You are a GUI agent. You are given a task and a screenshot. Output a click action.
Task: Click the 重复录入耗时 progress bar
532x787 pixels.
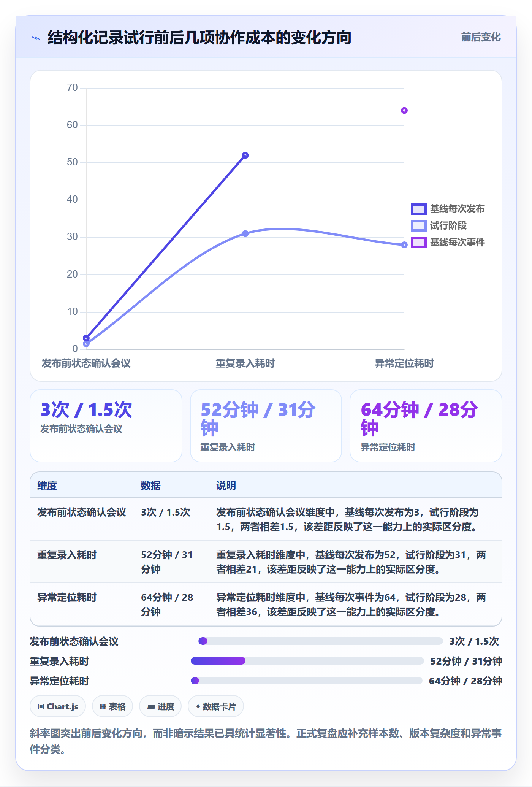[x=307, y=661]
